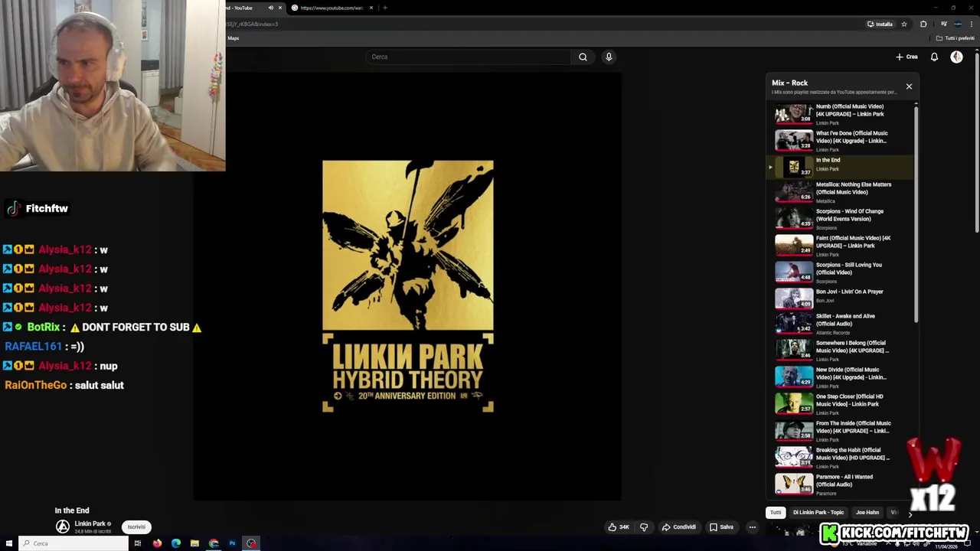Open the recording app on taskbar
The width and height of the screenshot is (980, 551).
(x=251, y=543)
